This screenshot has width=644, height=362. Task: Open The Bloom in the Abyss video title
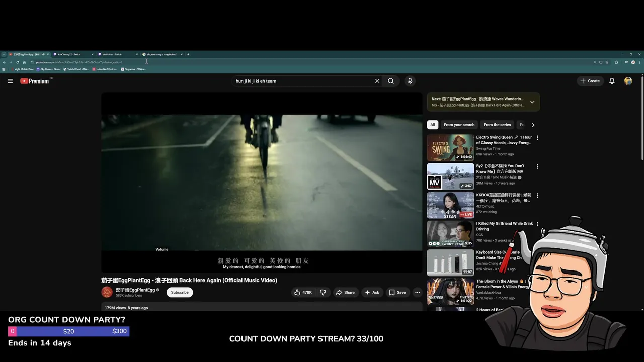click(503, 284)
